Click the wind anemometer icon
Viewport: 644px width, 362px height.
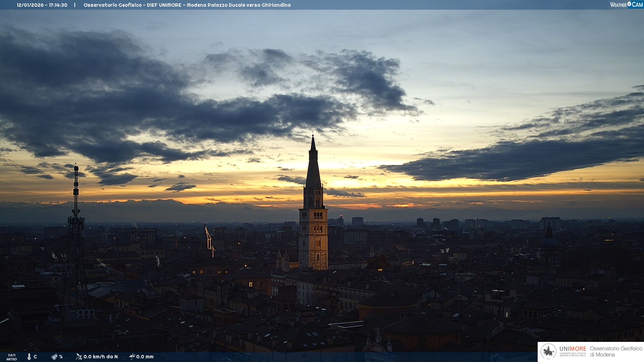79,357
